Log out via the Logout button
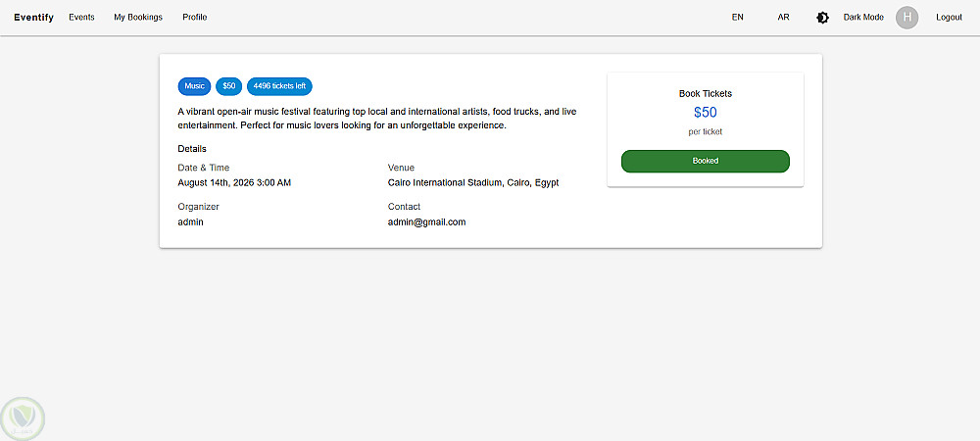Screen dimensions: 980x441 click(x=949, y=17)
